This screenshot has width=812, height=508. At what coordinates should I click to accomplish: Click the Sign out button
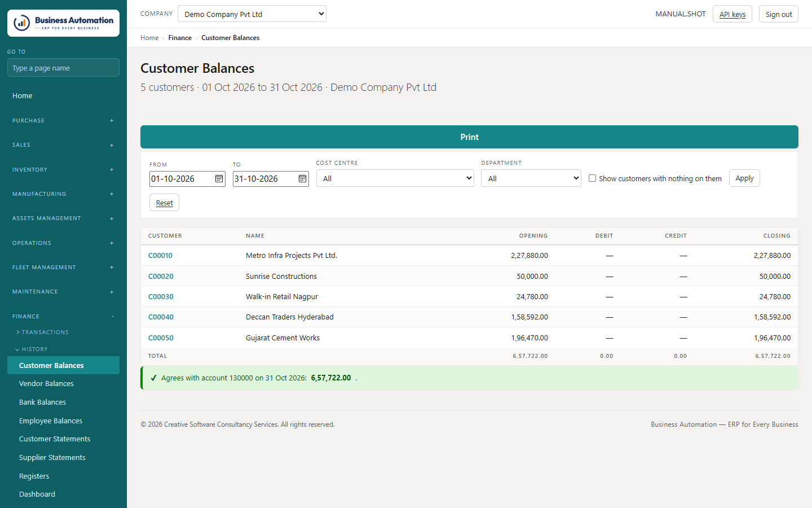coord(778,14)
